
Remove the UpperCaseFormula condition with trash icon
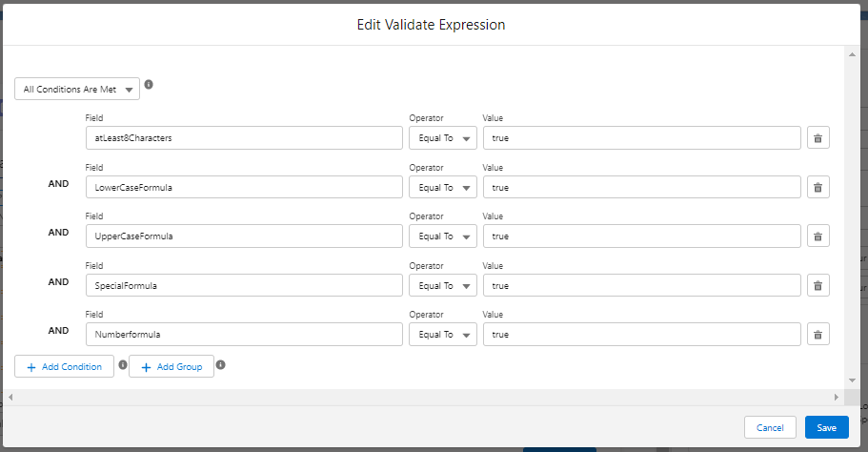coord(818,236)
